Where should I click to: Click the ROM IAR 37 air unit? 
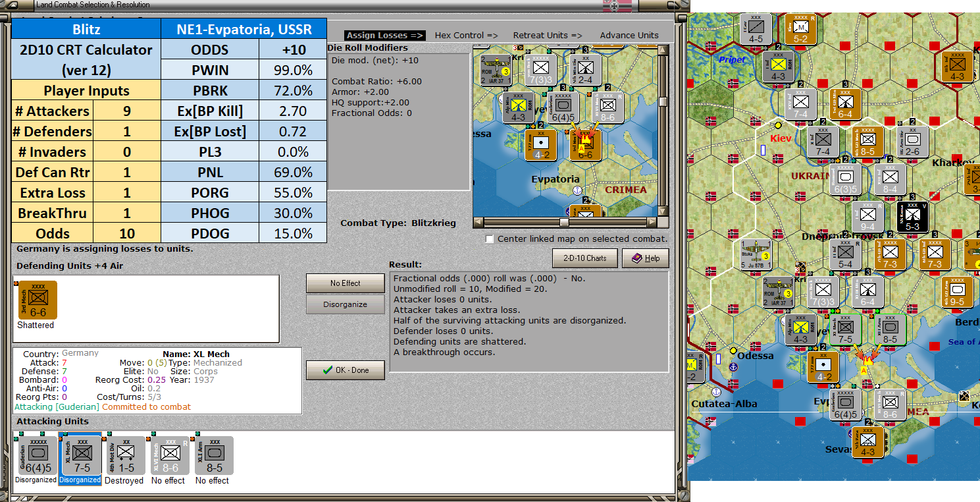pyautogui.click(x=778, y=292)
